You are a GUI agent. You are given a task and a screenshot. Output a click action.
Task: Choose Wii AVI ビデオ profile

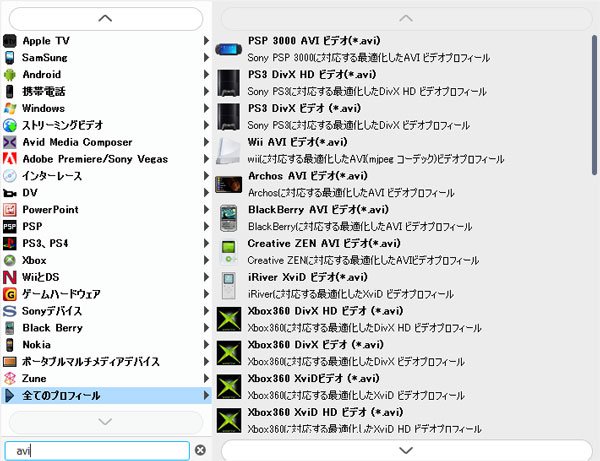402,150
